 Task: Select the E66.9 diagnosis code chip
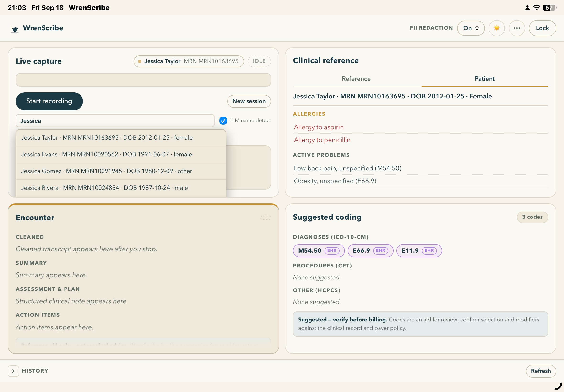[x=370, y=251]
